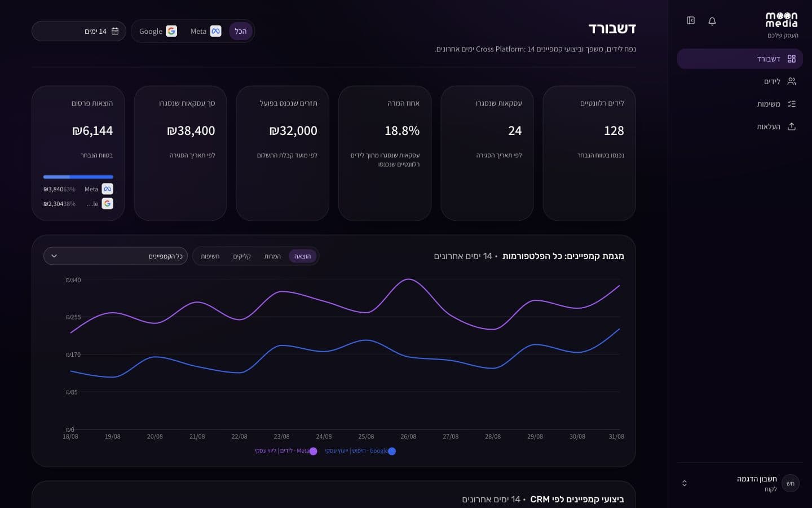This screenshot has width=812, height=508.
Task: Switch chart to the הוצאה tab
Action: pos(303,256)
